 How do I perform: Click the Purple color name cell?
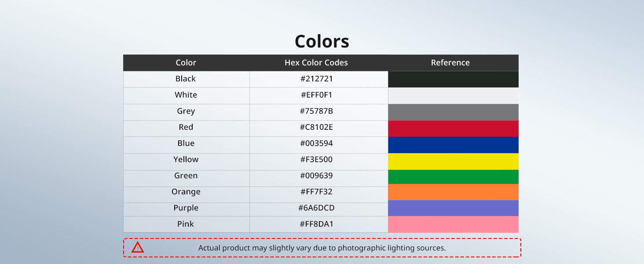click(186, 208)
